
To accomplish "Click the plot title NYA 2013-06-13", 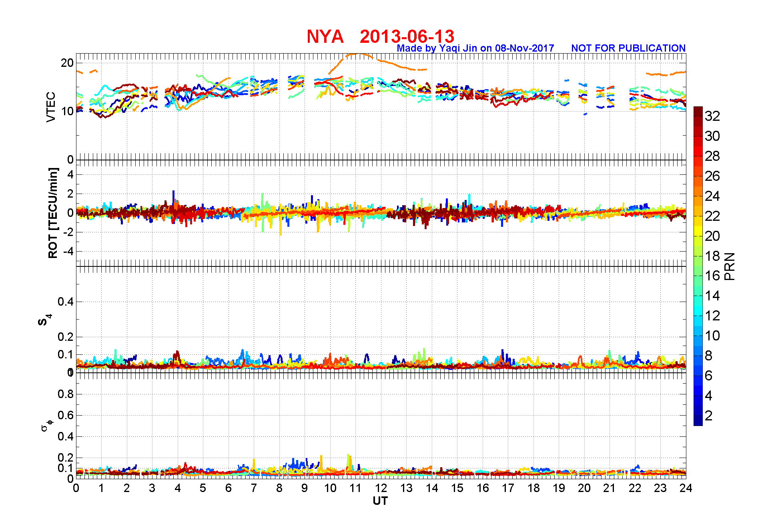I will point(380,36).
